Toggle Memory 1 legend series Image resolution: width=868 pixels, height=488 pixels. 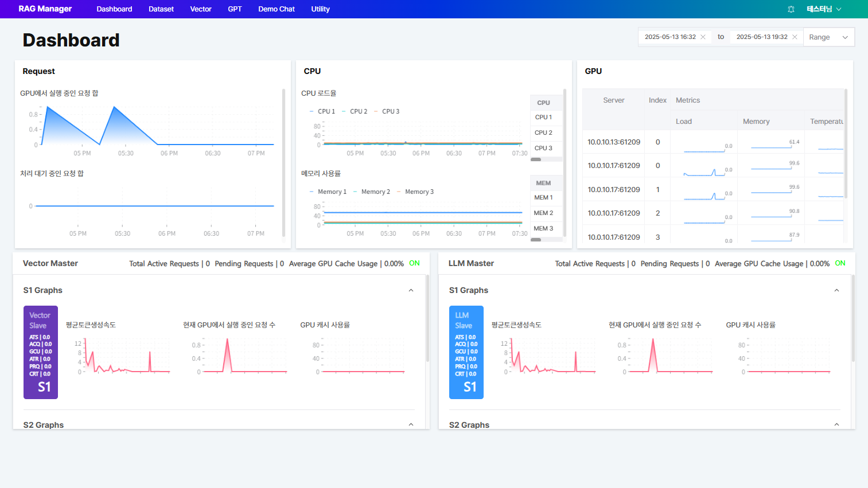(x=328, y=192)
